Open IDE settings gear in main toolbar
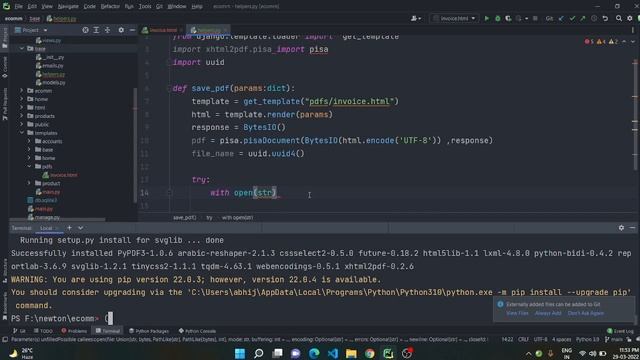The height and width of the screenshot is (360, 640). (630, 18)
